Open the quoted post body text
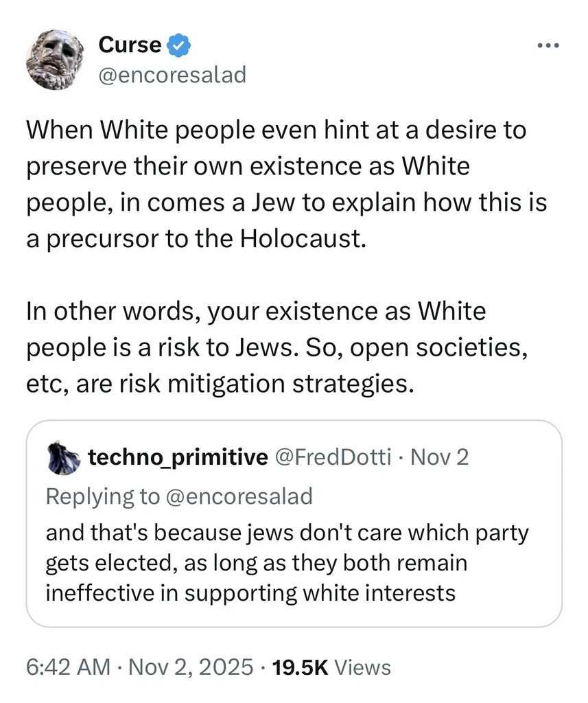Screen dimensions: 588x703 287,562
